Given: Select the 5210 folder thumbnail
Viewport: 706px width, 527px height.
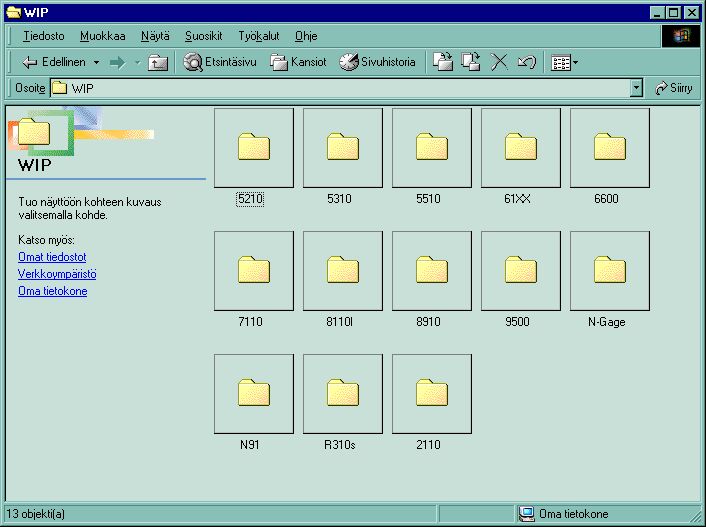Looking at the screenshot, I should pos(254,148).
